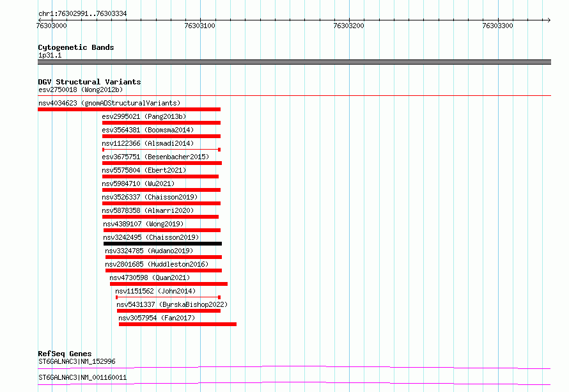Click magenta line of ST6GALNAC3|NM_152996 transcript

pyautogui.click(x=294, y=367)
